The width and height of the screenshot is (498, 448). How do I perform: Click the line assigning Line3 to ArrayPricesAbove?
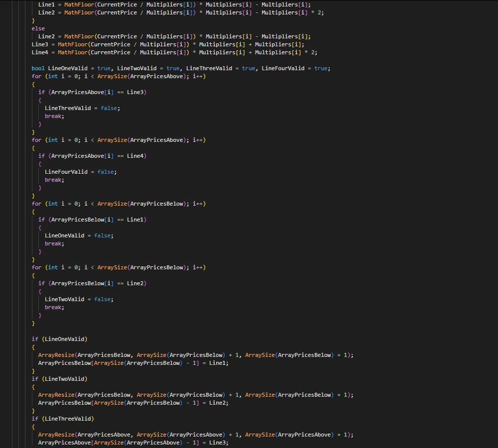pos(133,443)
